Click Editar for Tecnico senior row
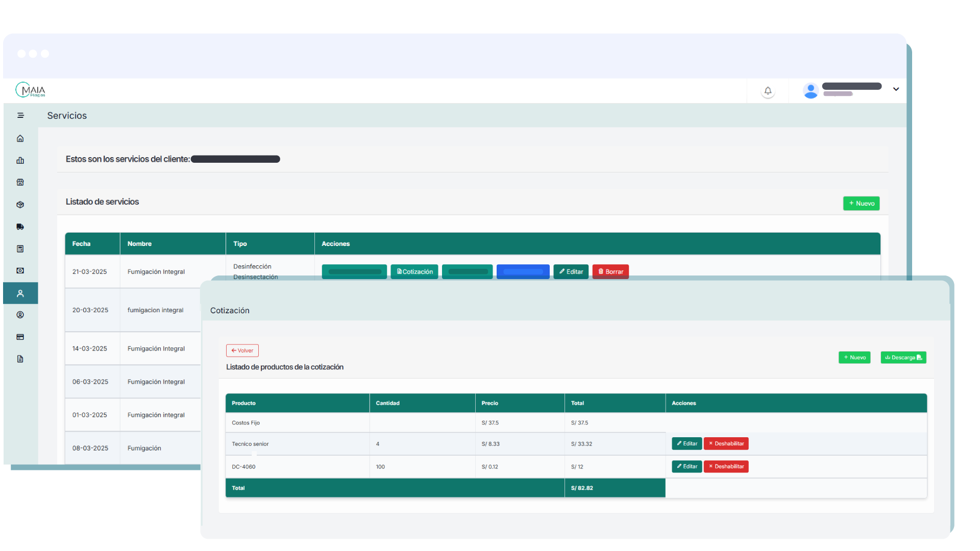 [687, 444]
